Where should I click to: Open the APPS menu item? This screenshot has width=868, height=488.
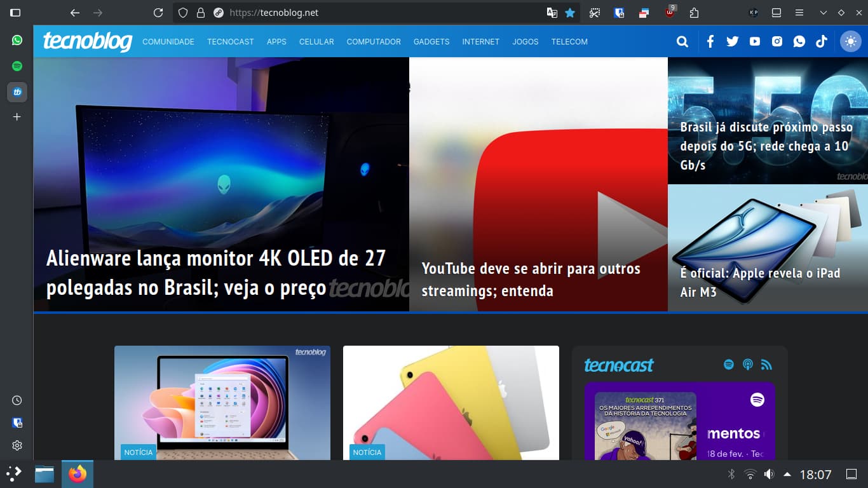pyautogui.click(x=276, y=42)
